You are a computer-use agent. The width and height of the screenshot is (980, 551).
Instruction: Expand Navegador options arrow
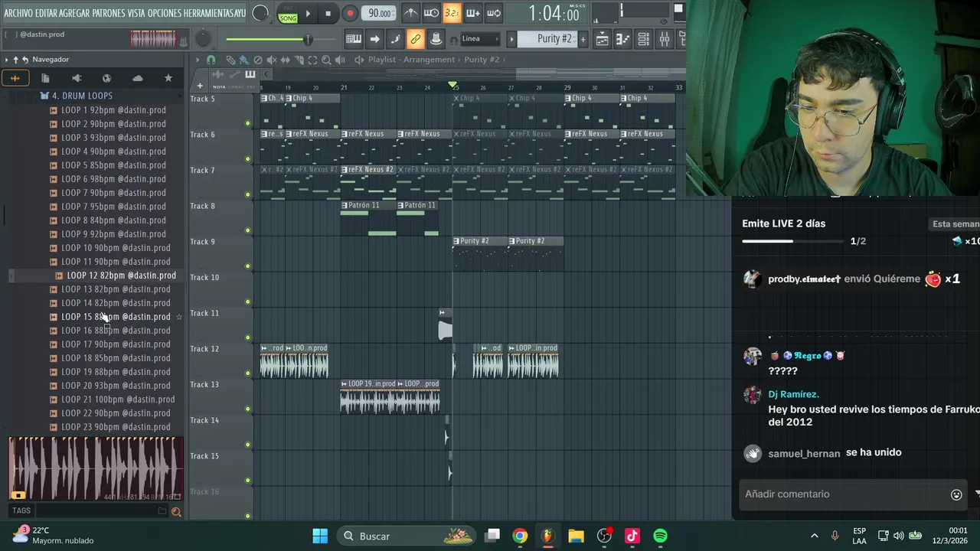pos(7,60)
